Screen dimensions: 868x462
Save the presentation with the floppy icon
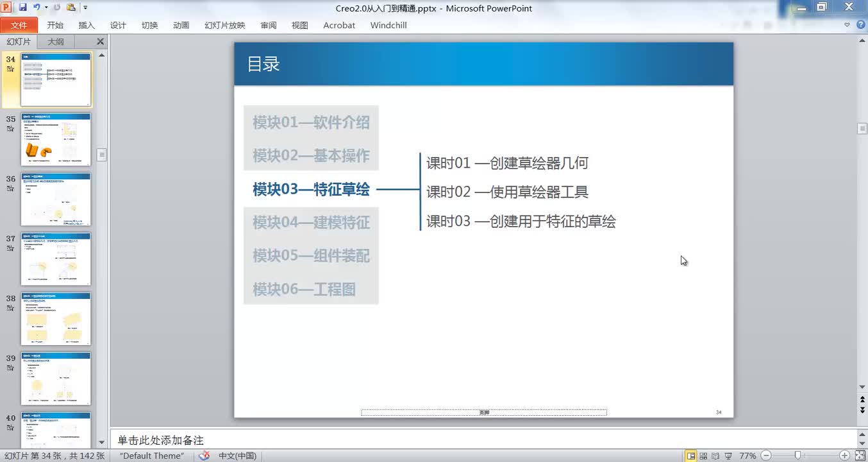pos(23,8)
